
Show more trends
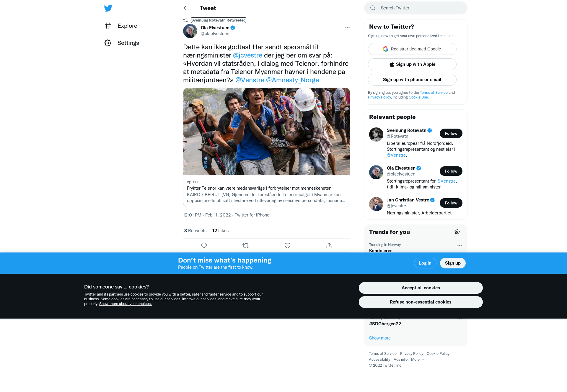pos(380,338)
